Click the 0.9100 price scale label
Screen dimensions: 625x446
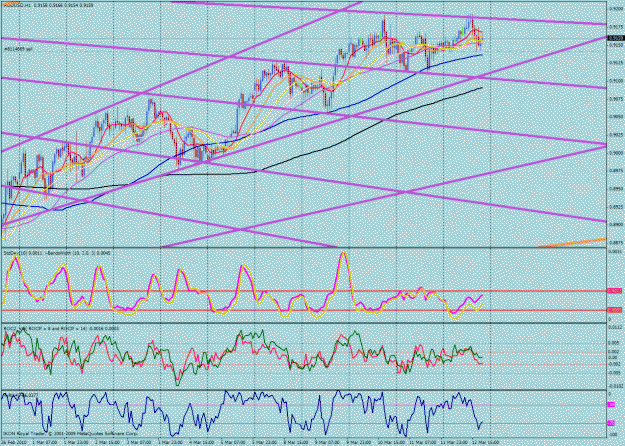coord(615,81)
